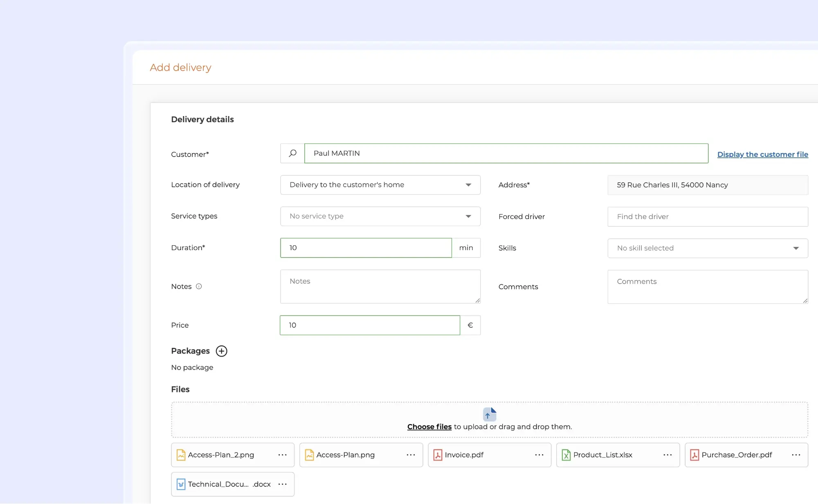Click the add package plus icon
Viewport: 818px width, 504px height.
point(221,351)
